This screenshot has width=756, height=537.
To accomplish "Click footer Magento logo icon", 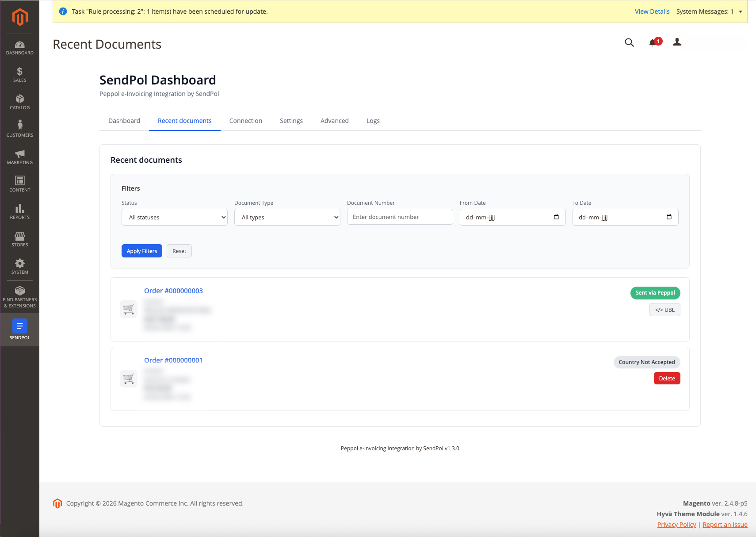I will pos(57,503).
